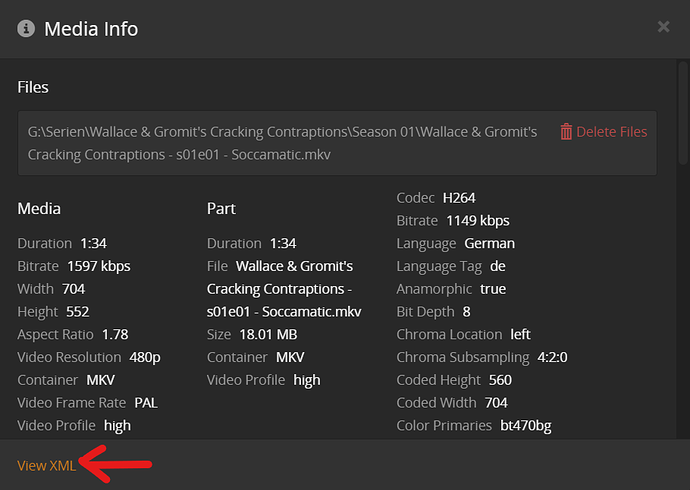Click the red trash can icon
The height and width of the screenshot is (490, 690).
click(566, 132)
